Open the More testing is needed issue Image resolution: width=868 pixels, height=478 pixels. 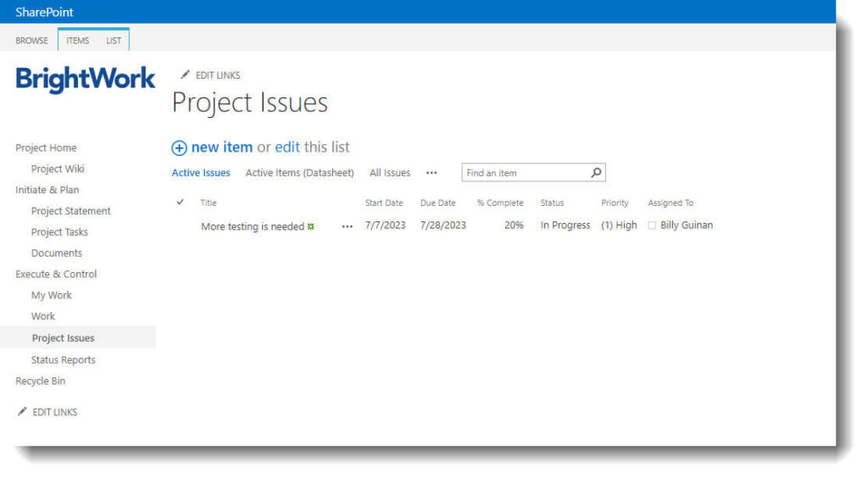252,226
